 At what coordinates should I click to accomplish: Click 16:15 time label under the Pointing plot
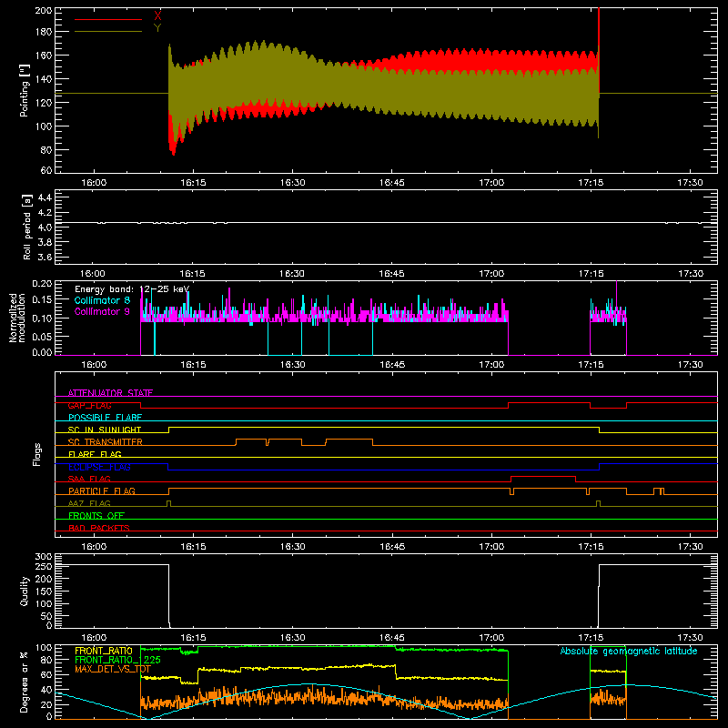click(193, 183)
